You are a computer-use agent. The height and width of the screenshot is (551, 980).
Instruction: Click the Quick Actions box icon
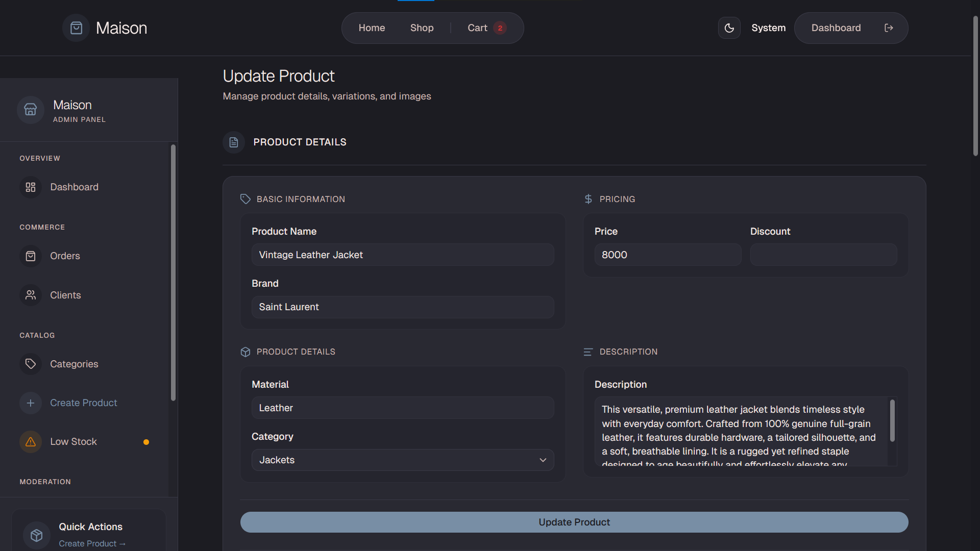click(x=37, y=535)
